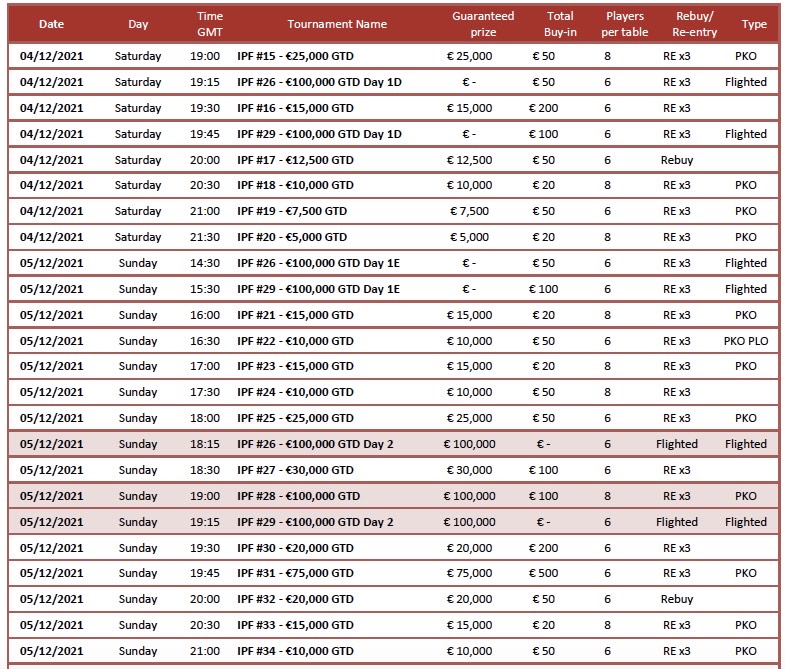Select tournament IPF #31 - €75,000 GTD
This screenshot has height=669, width=785.
(295, 574)
